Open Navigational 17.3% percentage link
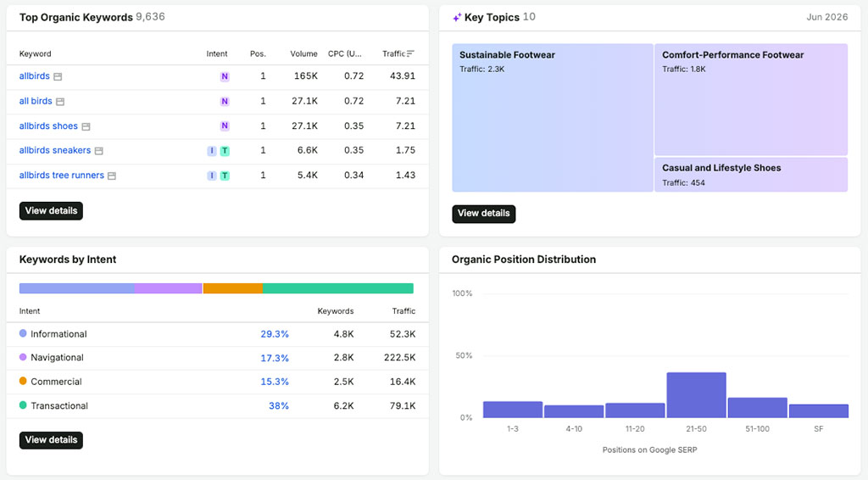Screen dimensions: 868x480 pos(275,358)
